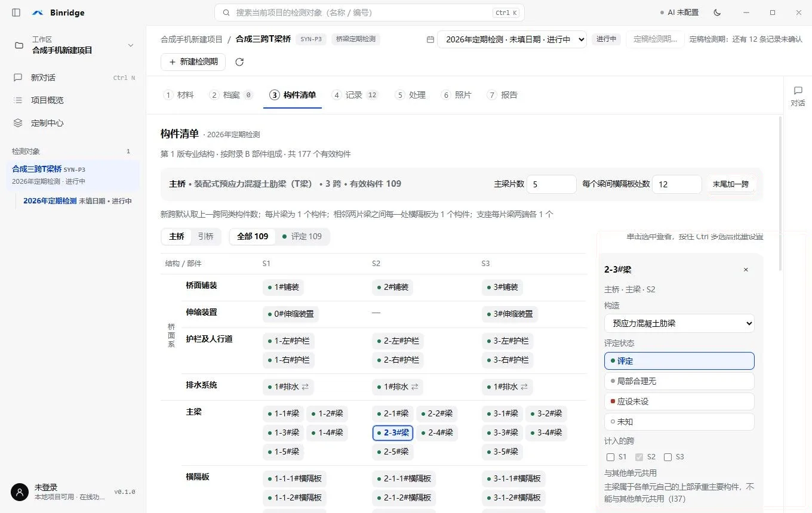The image size is (812, 513).
Task: Open the 对话 chat panel icon
Action: [798, 96]
